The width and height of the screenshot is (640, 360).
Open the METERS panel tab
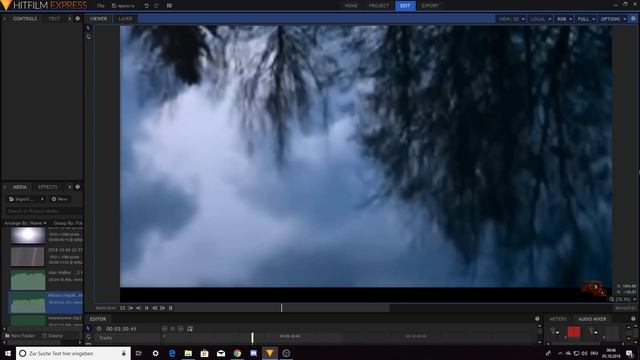(x=558, y=319)
